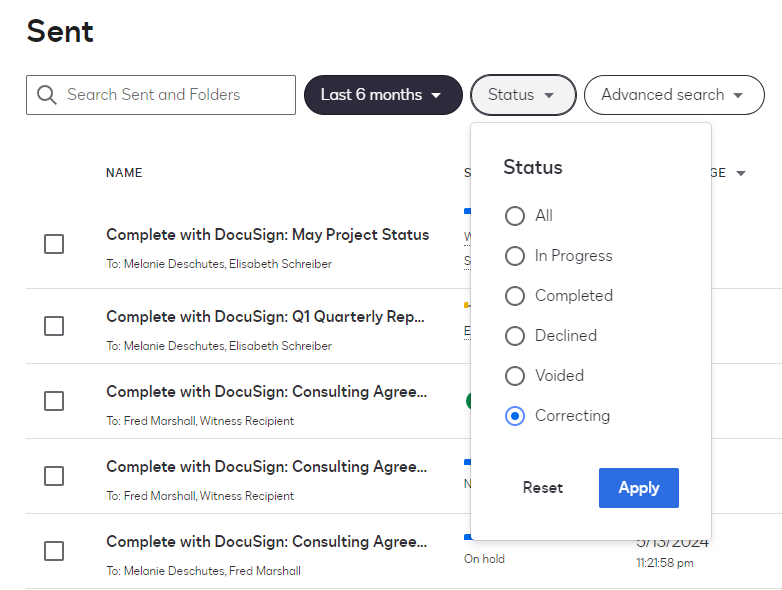Viewport: 782px width, 590px height.
Task: Check the May Project Status envelope checkbox
Action: [x=54, y=245]
